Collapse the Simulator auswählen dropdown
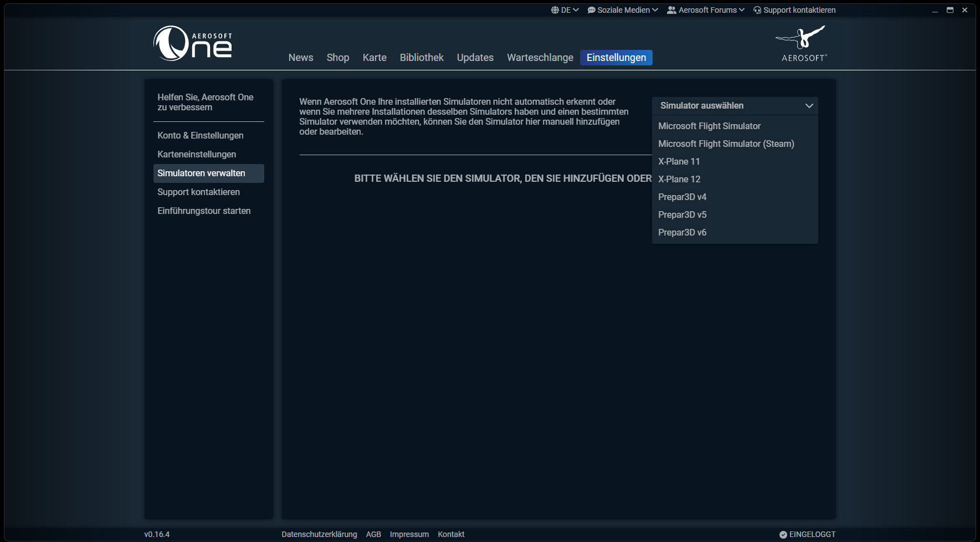Viewport: 980px width, 542px height. pyautogui.click(x=735, y=106)
